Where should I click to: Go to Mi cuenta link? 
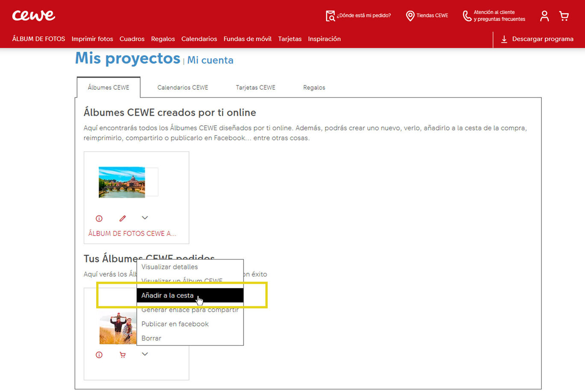click(x=210, y=60)
